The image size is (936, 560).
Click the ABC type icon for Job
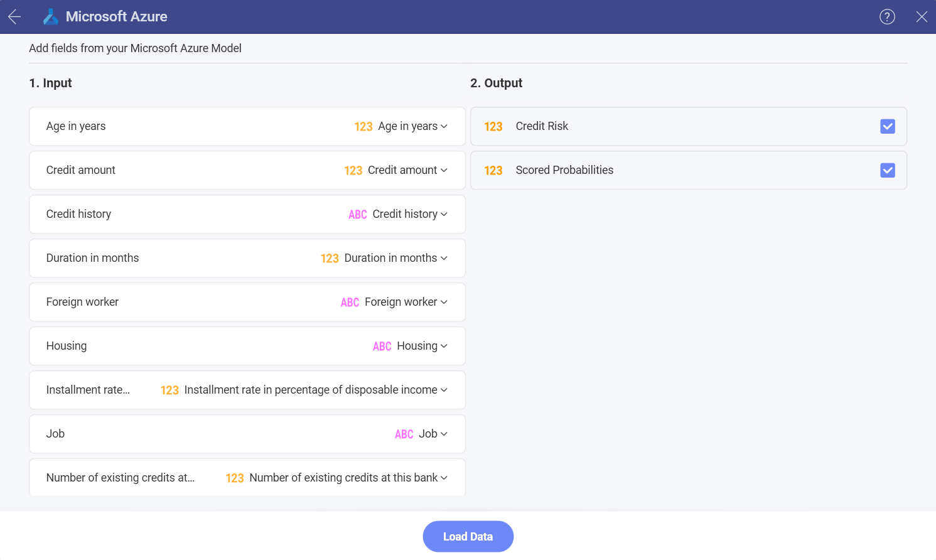(404, 434)
